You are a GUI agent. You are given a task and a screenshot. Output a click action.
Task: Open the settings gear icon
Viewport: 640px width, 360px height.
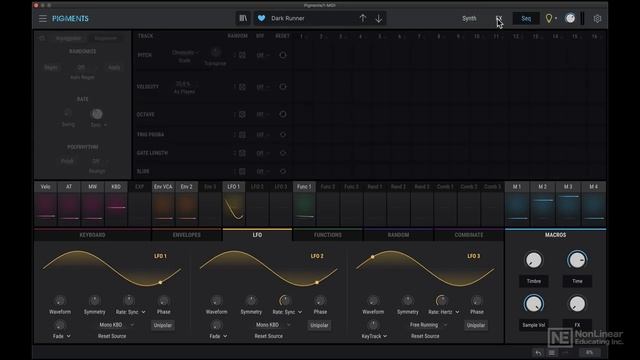[x=597, y=19]
